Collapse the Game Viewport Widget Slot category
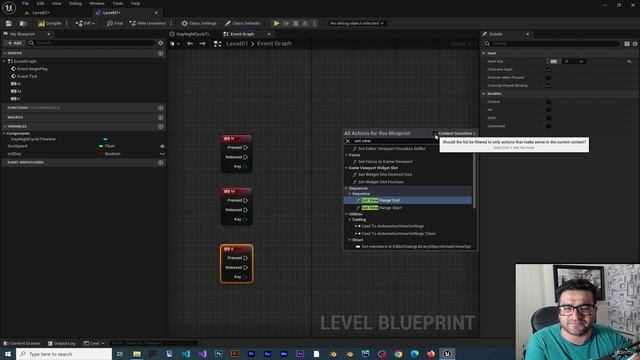The height and width of the screenshot is (360, 640). pos(347,168)
